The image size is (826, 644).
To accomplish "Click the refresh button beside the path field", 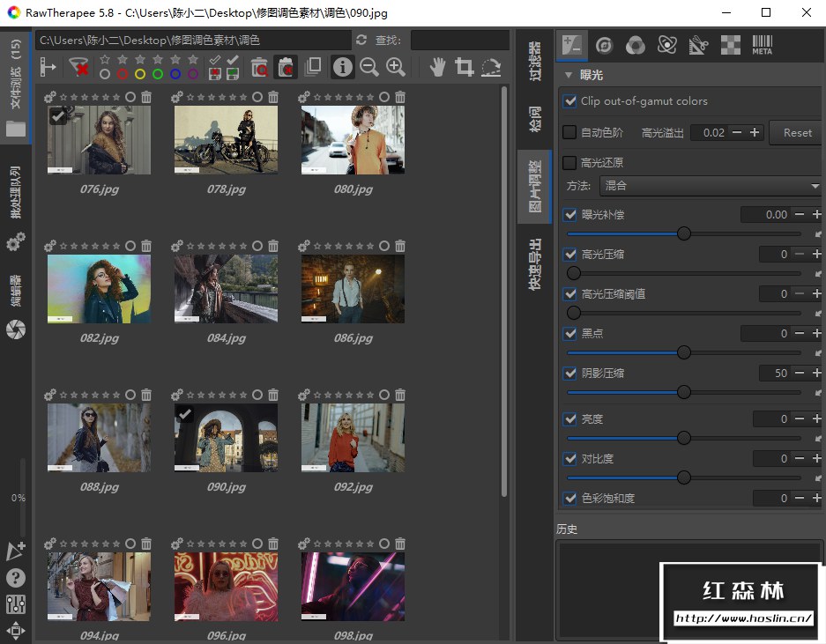I will click(x=361, y=41).
